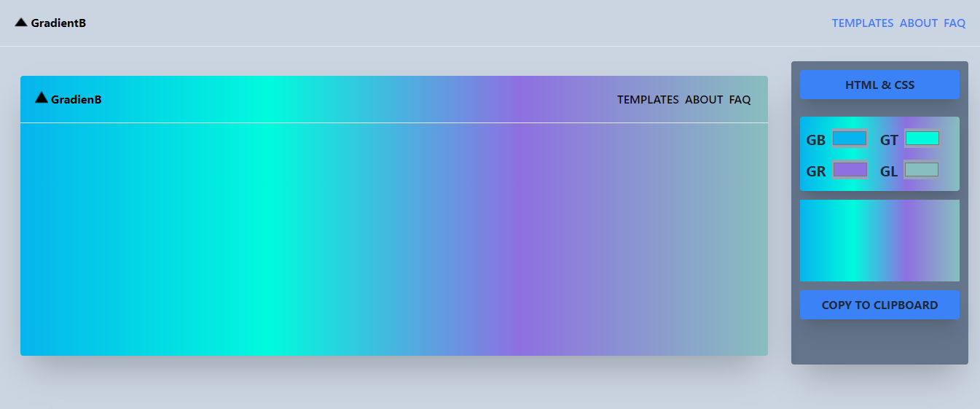Screen dimensions: 980x409
Task: Click the GT label in color panel
Action: click(x=889, y=140)
